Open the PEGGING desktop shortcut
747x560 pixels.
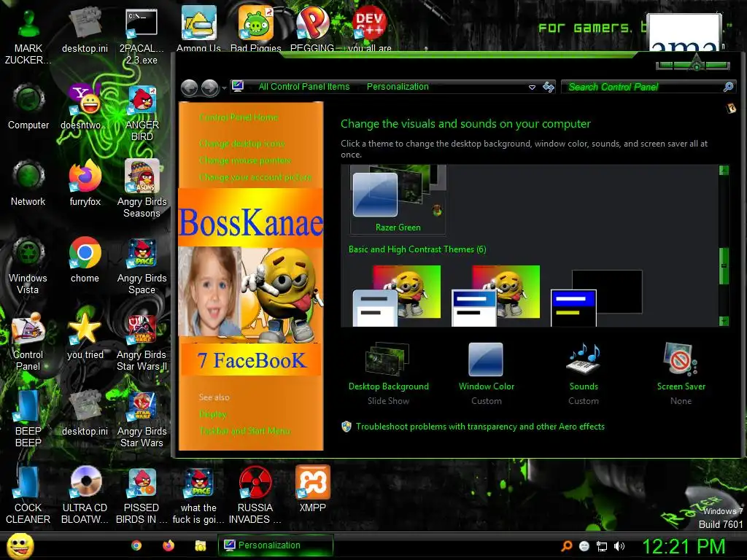312,28
